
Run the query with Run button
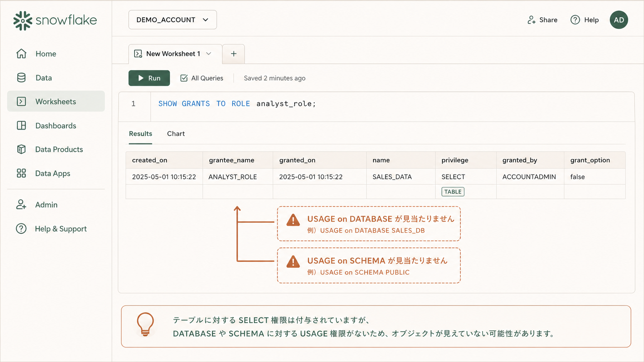[x=149, y=78]
